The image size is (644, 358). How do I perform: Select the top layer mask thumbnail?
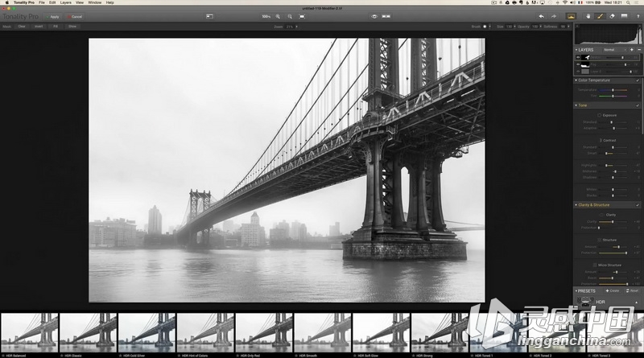pyautogui.click(x=585, y=57)
